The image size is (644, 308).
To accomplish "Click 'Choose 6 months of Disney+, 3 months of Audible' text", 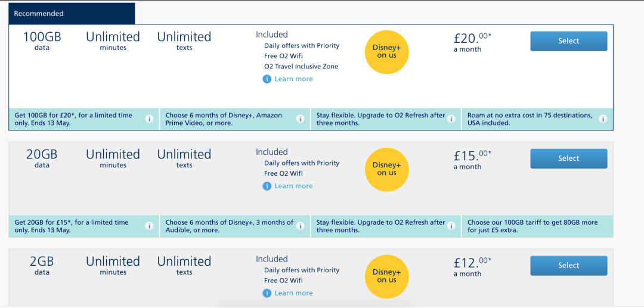I will (230, 226).
